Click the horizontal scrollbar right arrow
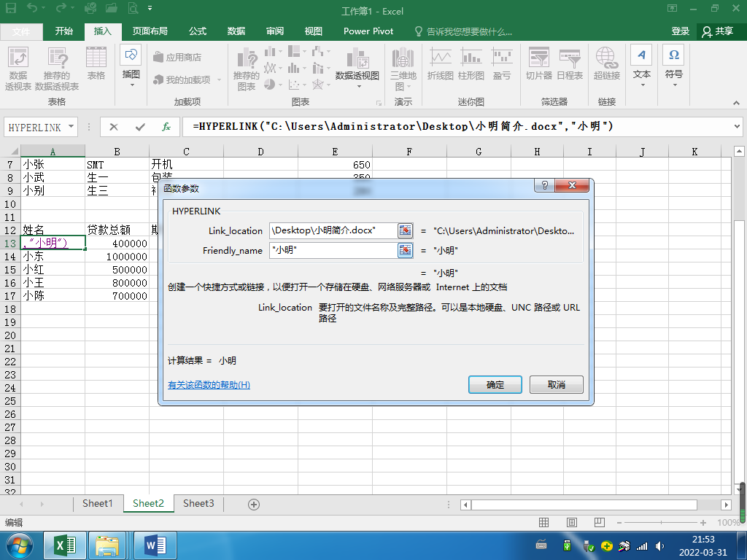Viewport: 747px width, 560px height. pyautogui.click(x=726, y=505)
